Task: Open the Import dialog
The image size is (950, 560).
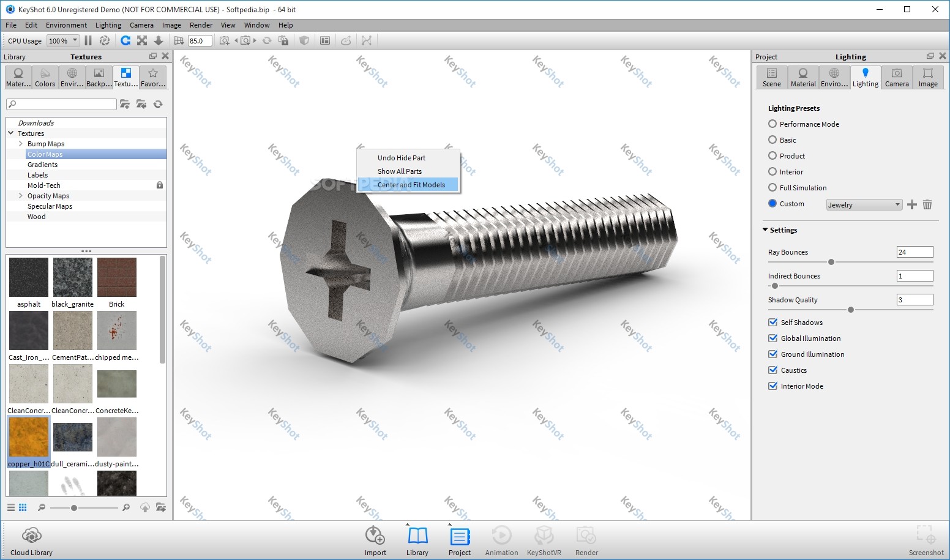Action: pyautogui.click(x=375, y=541)
